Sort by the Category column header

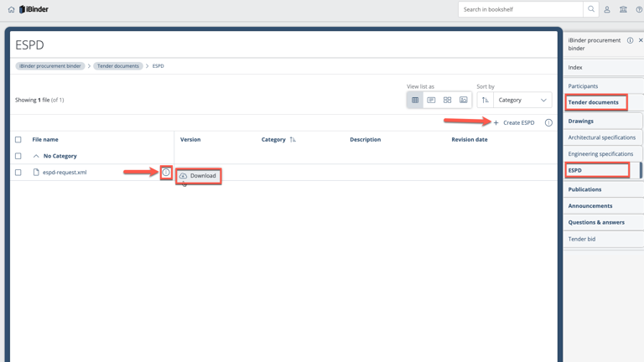click(x=273, y=140)
